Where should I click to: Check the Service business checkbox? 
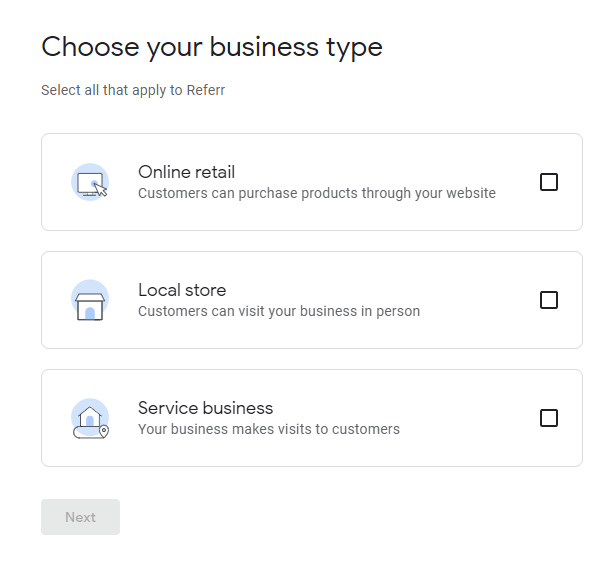pos(548,418)
